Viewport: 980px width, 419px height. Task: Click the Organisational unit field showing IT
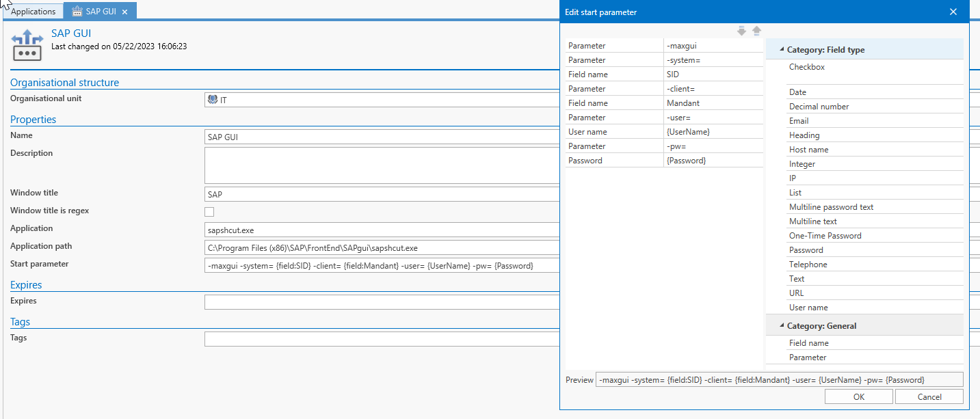click(382, 100)
